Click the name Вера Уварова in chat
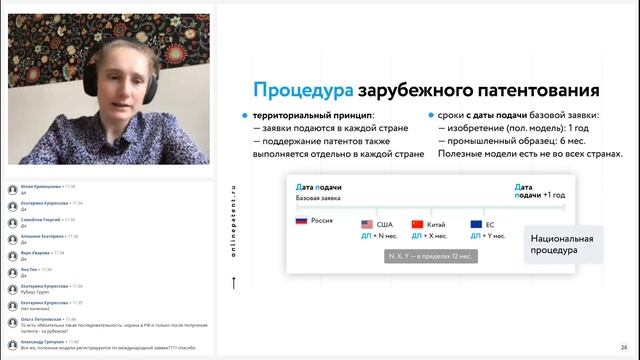This screenshot has width=640, height=360. click(35, 253)
